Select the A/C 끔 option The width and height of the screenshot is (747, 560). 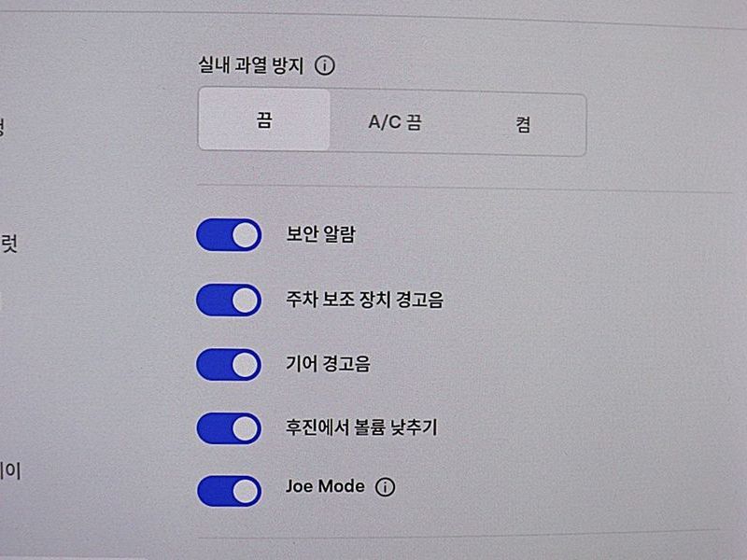coord(395,122)
